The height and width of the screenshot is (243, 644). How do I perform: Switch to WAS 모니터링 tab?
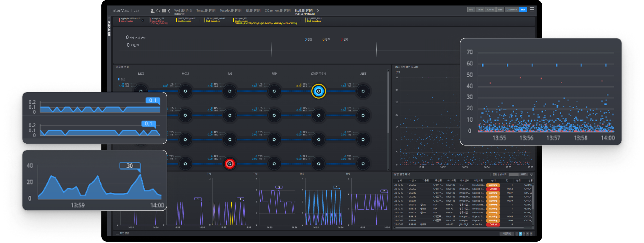[183, 11]
